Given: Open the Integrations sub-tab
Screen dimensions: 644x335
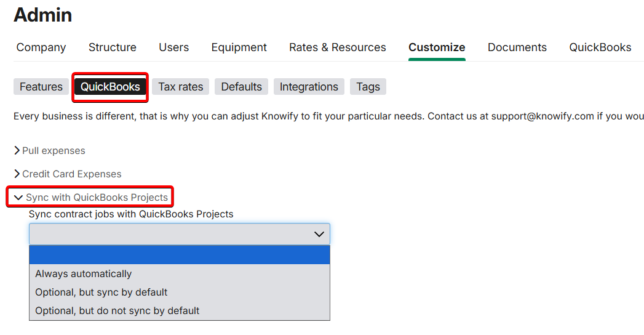Looking at the screenshot, I should click(309, 87).
